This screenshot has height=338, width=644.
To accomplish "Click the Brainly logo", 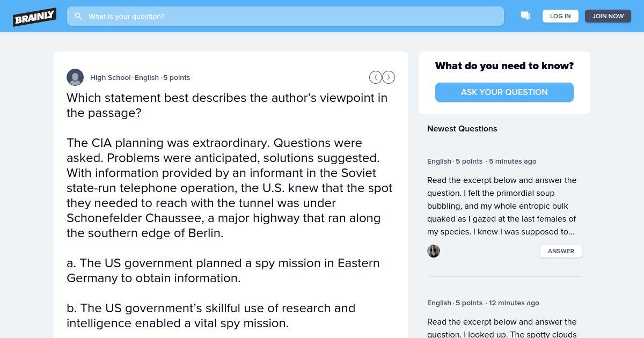I will [34, 17].
